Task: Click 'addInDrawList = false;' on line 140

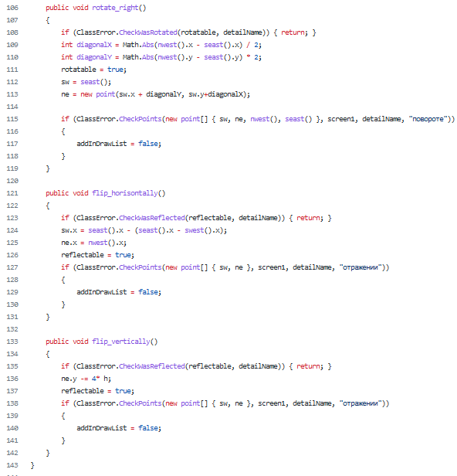Action: (119, 428)
